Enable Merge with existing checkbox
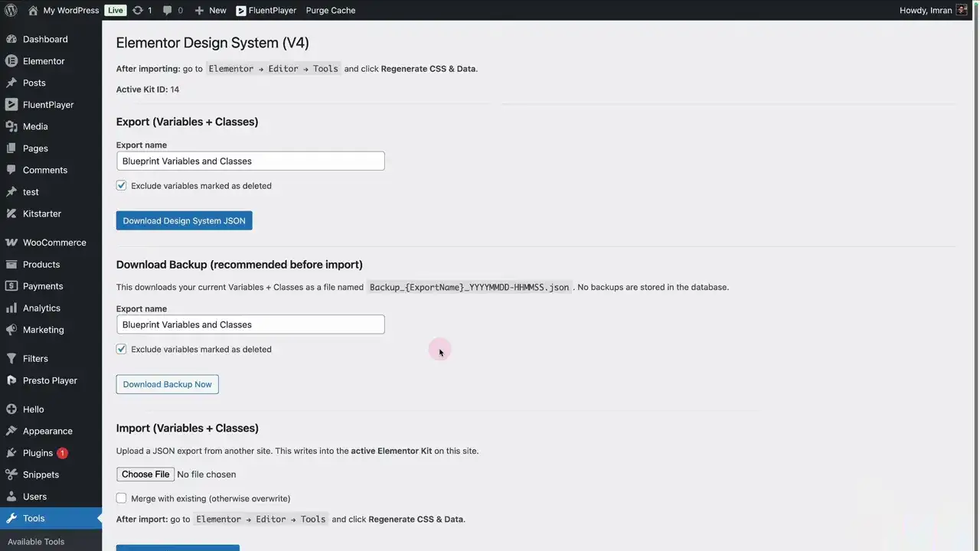The image size is (980, 551). tap(121, 498)
